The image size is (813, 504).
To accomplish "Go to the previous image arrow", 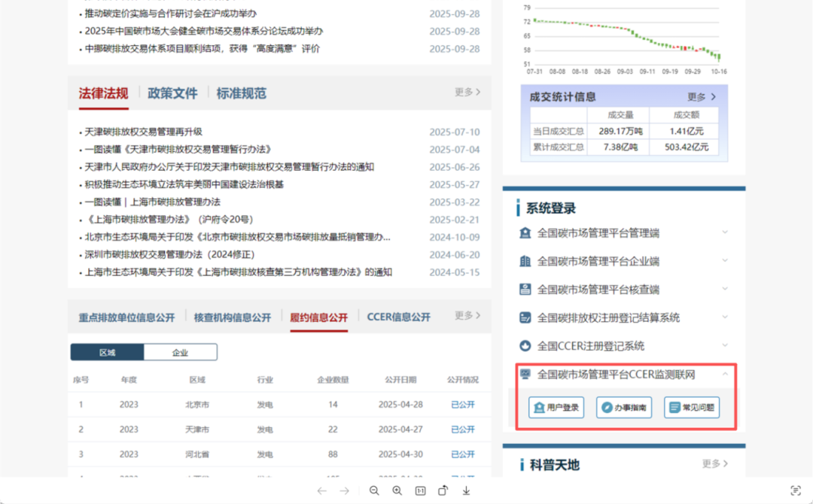I will tap(321, 490).
